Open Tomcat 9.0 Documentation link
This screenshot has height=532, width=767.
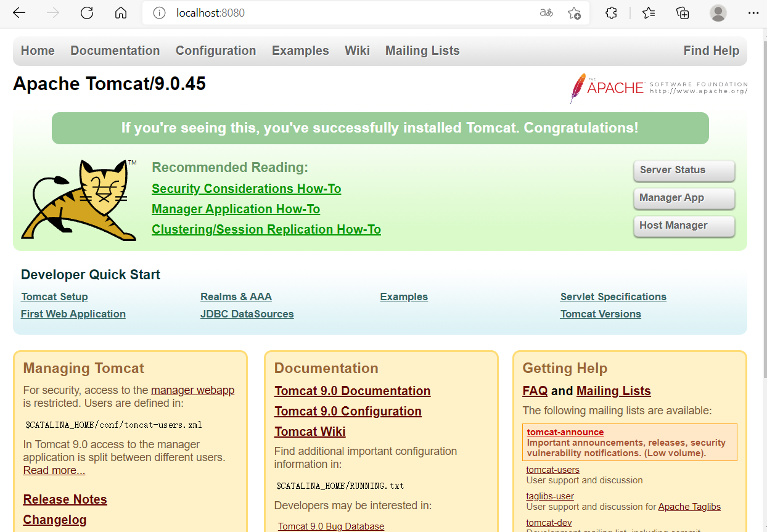(x=353, y=391)
